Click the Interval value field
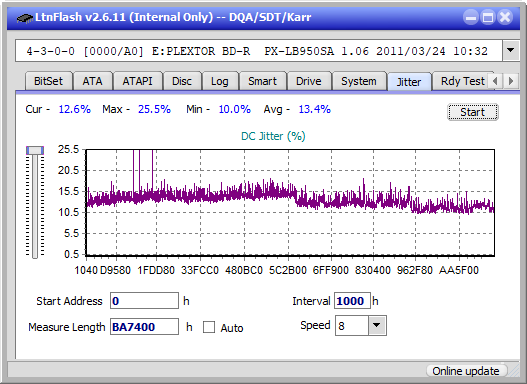Screen dimensions: 527x384 pos(352,301)
